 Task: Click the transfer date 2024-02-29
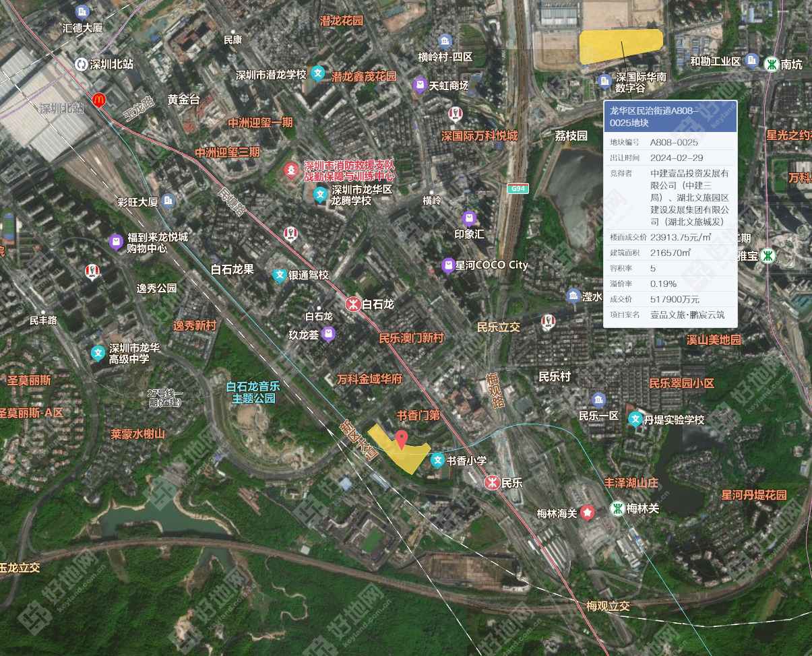[x=677, y=158]
